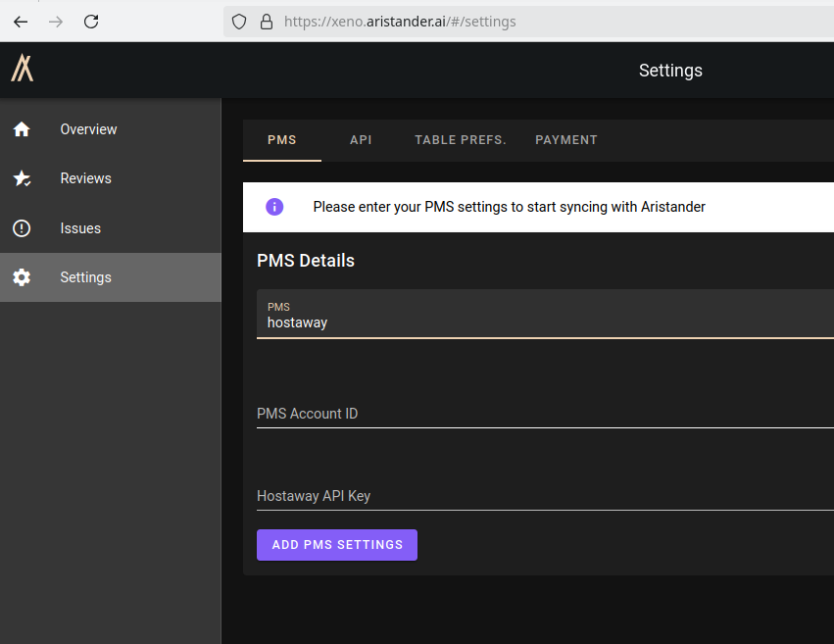
Task: Click the Overview home icon
Action: click(x=22, y=129)
